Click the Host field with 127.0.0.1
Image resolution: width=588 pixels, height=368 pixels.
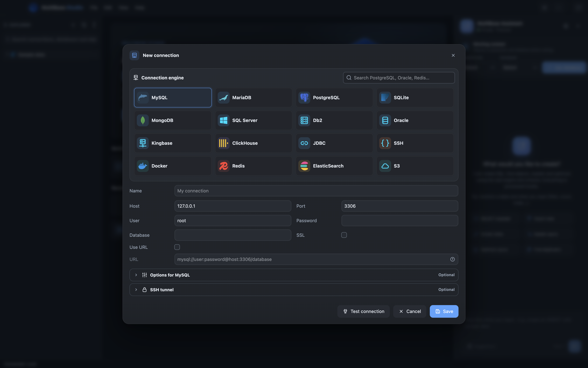233,206
